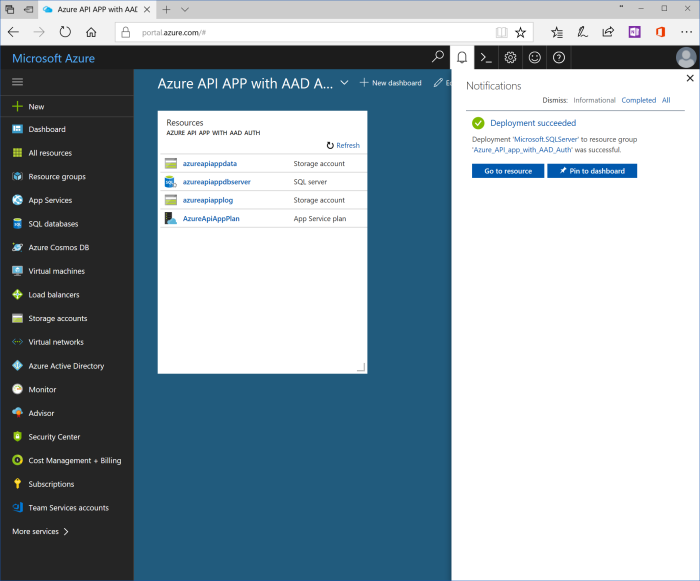Go to browser Home button
Image resolution: width=700 pixels, height=581 pixels.
coord(91,32)
